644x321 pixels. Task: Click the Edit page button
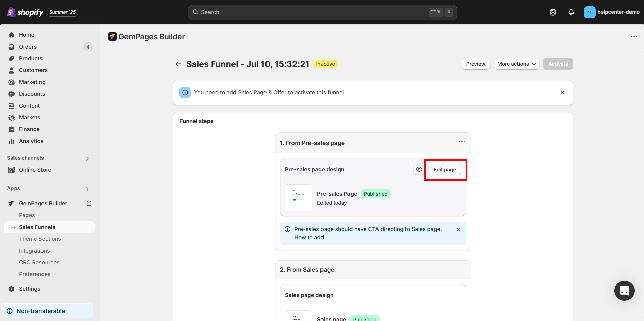pyautogui.click(x=444, y=170)
